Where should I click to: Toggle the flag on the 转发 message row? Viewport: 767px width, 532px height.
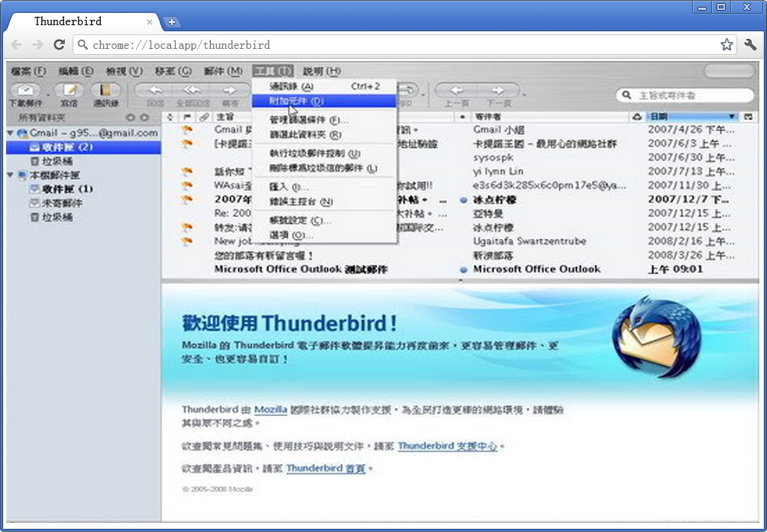[x=186, y=227]
